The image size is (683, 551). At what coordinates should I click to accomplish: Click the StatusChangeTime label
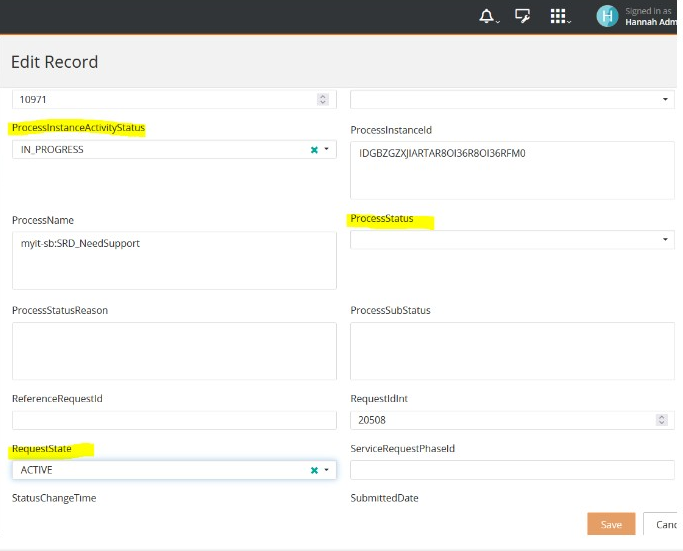tap(54, 498)
